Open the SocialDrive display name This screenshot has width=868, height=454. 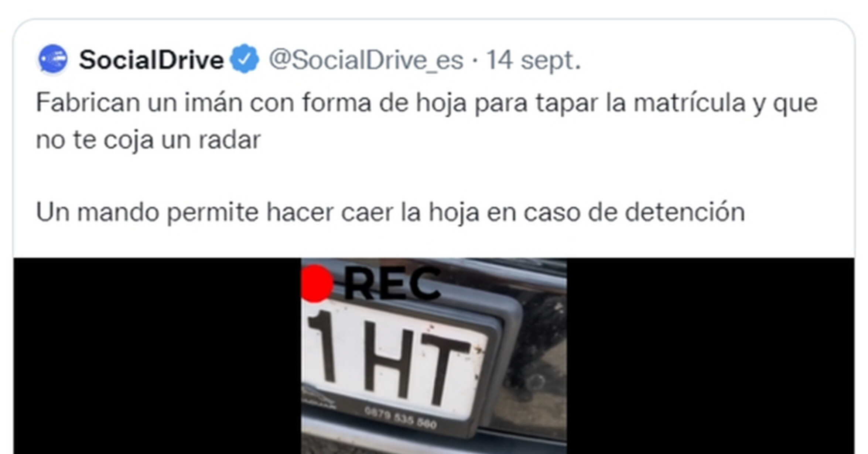coord(151,59)
